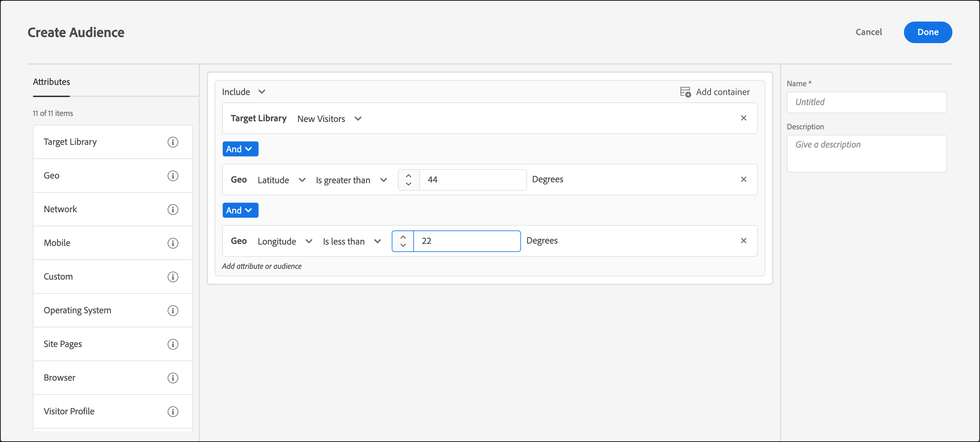The width and height of the screenshot is (980, 442).
Task: Show info for Visitor Profile attribute
Action: (173, 412)
